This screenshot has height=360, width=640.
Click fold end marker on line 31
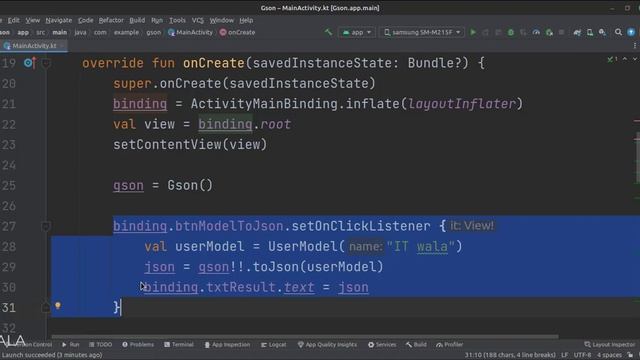[46, 307]
